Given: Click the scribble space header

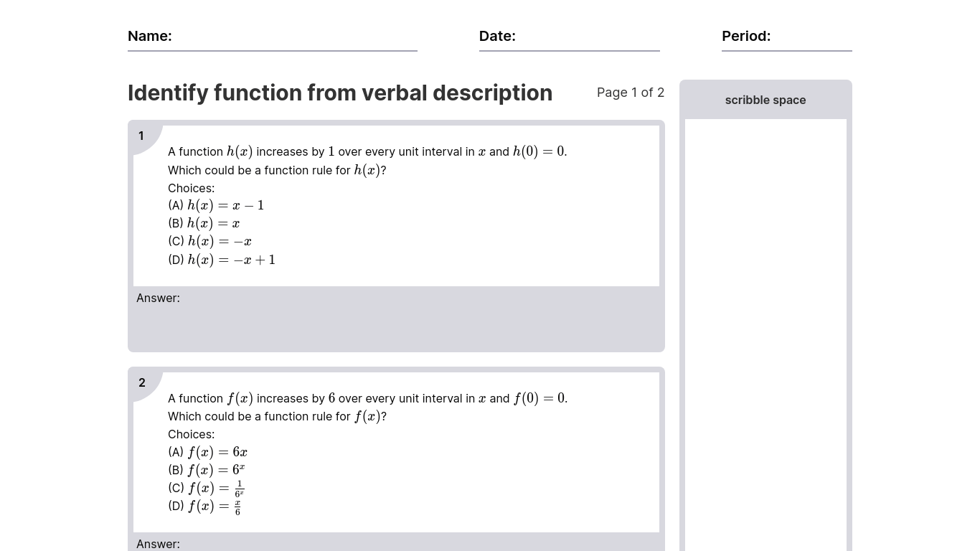Looking at the screenshot, I should (765, 100).
